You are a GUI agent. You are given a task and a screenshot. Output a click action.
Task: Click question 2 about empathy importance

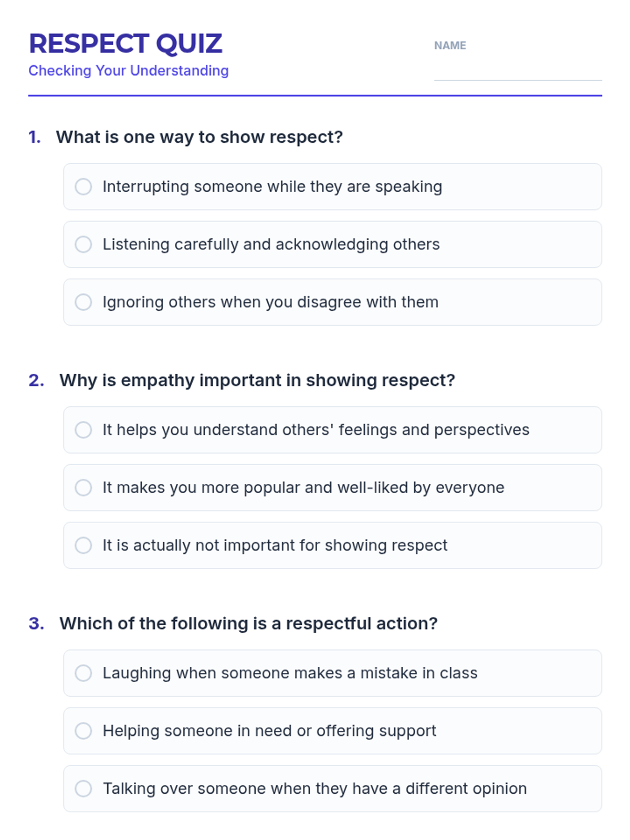pos(257,380)
